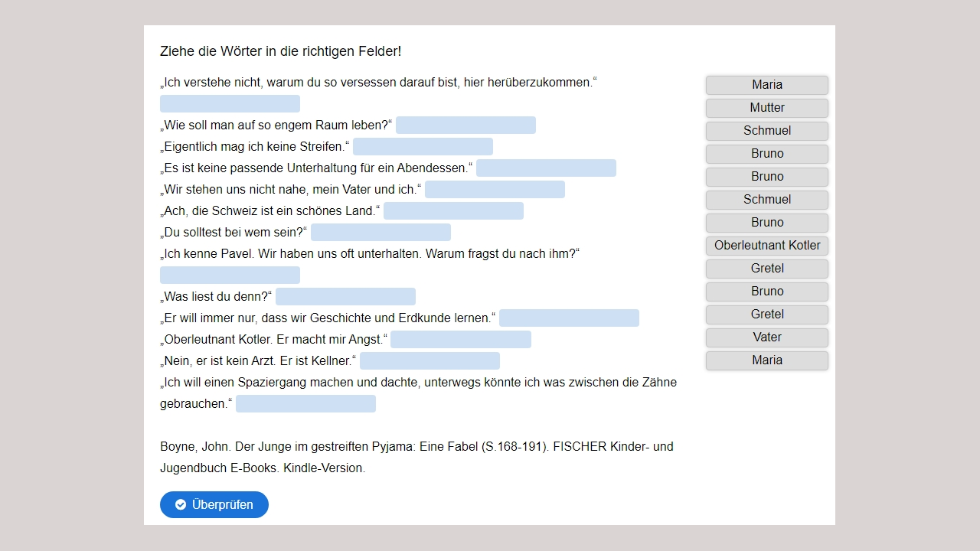The height and width of the screenshot is (551, 980).
Task: Click the Maria chip above Mutter
Action: pos(766,85)
